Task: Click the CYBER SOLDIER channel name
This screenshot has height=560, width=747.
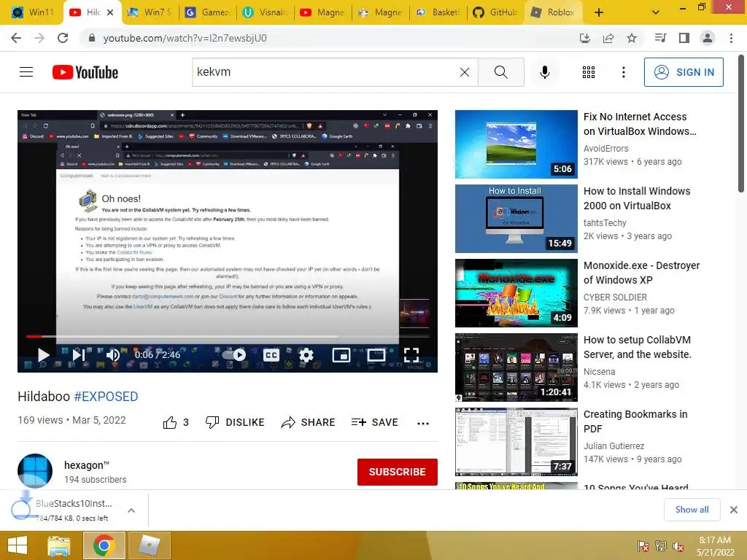Action: tap(615, 297)
